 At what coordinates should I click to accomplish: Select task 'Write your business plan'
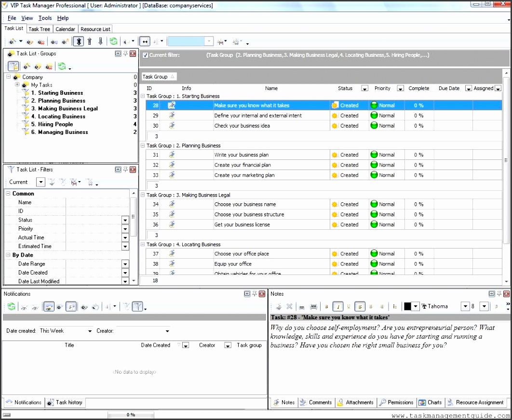click(242, 155)
